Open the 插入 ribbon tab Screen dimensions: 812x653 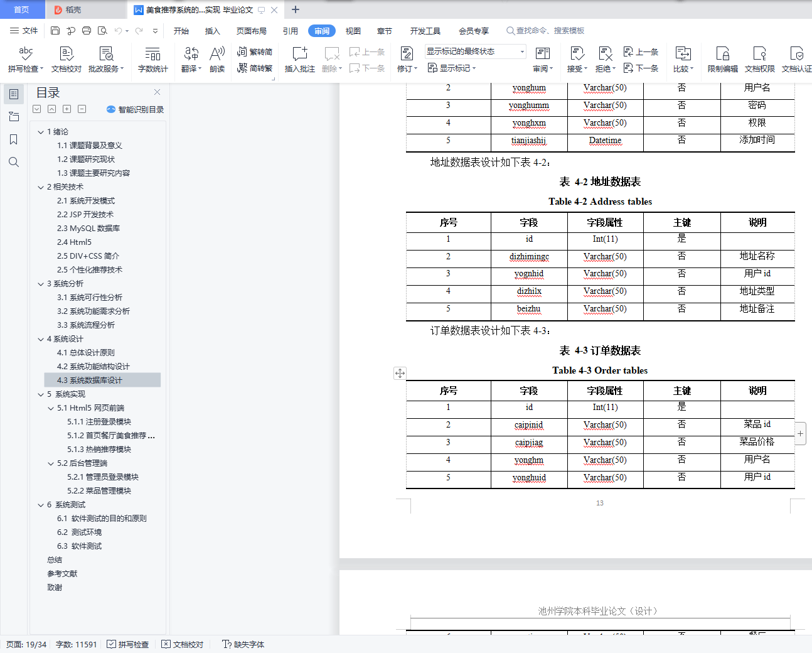pyautogui.click(x=213, y=31)
